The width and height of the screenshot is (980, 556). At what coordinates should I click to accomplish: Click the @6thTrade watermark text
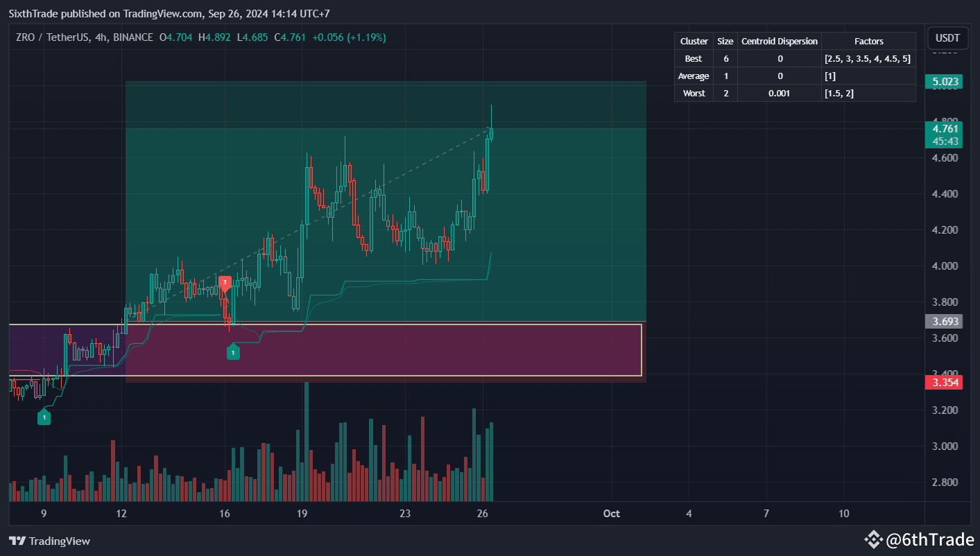click(x=929, y=539)
